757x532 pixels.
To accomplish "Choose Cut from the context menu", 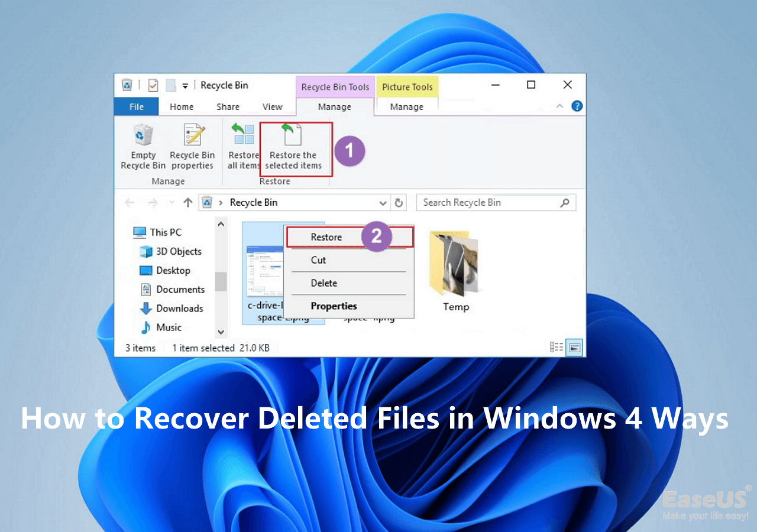I will tap(350, 260).
